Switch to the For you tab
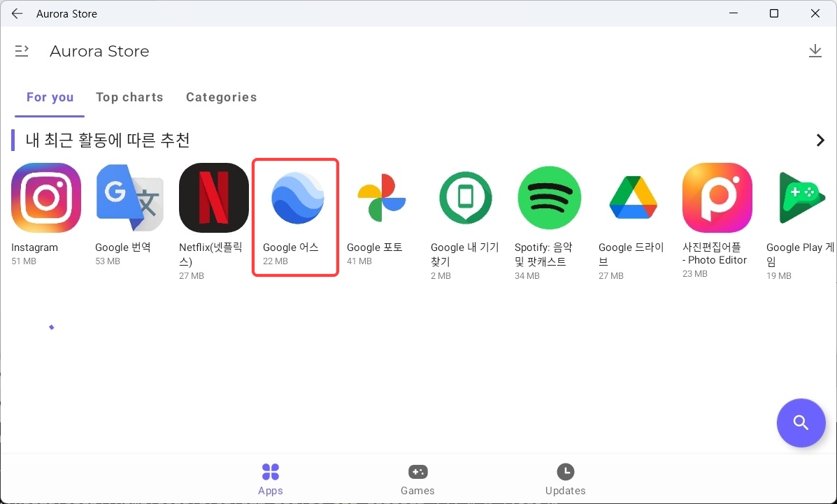Image resolution: width=837 pixels, height=504 pixels. 50,97
